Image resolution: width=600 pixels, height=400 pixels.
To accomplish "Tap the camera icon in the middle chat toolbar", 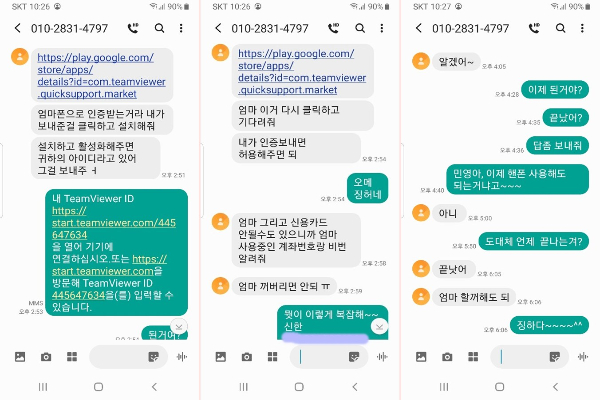I will click(246, 357).
